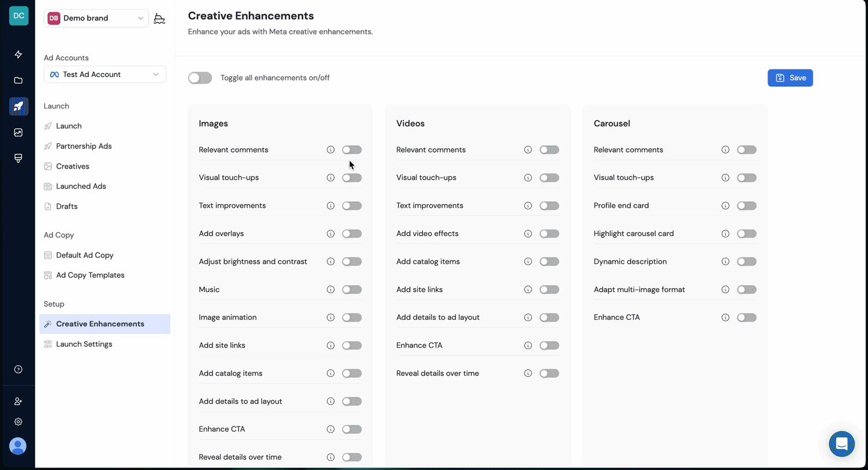This screenshot has height=470, width=868.
Task: Click the display icon in left rail
Action: coord(18,158)
